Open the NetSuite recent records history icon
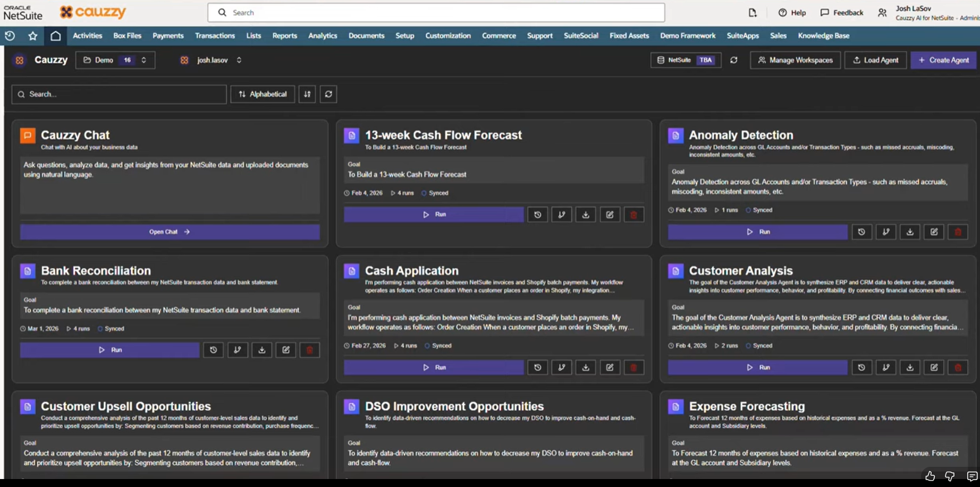 pyautogui.click(x=10, y=36)
